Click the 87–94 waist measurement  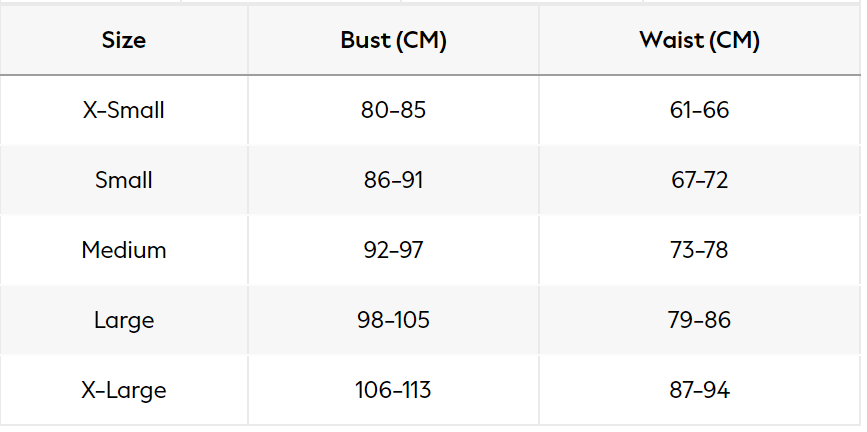click(700, 390)
